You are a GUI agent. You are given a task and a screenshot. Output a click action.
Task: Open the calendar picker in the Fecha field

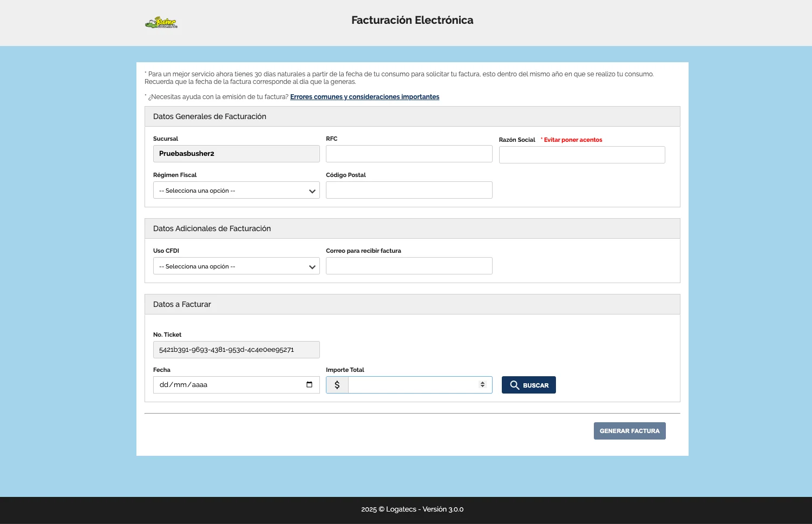309,385
